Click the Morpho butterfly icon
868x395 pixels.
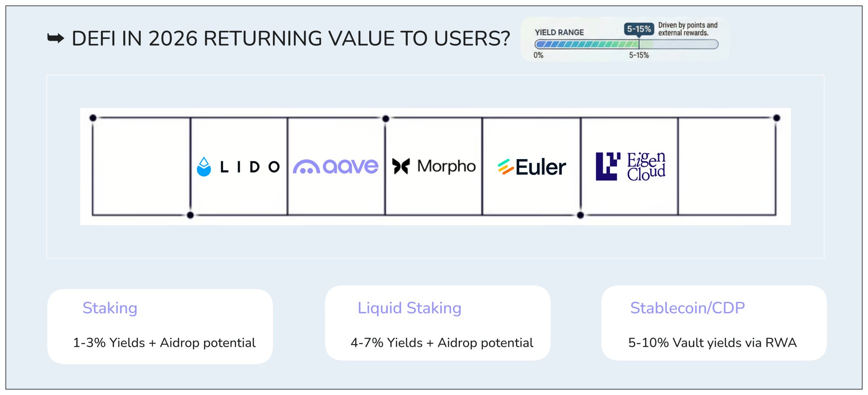(x=401, y=166)
